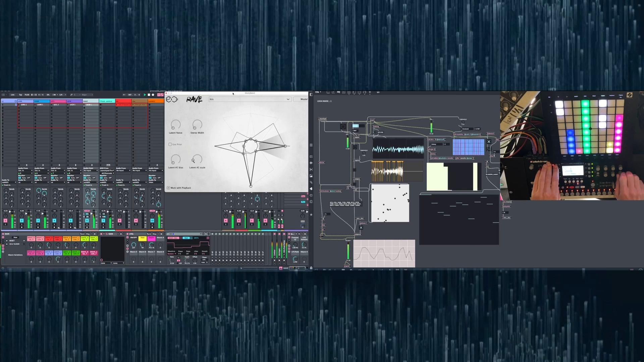This screenshot has height=362, width=644.
Task: Expand the Max patcher 75% zoom dropdown
Action: [318, 92]
